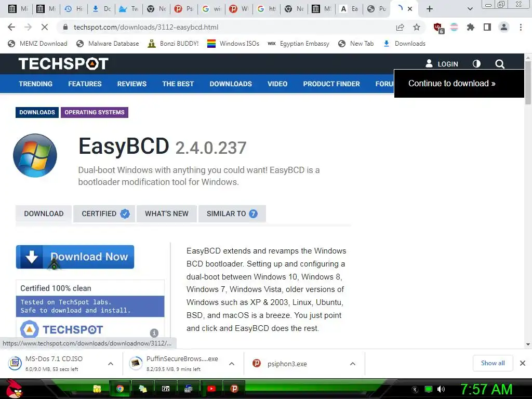This screenshot has width=532, height=399.
Task: Go back with the browser back arrow
Action: point(11,27)
